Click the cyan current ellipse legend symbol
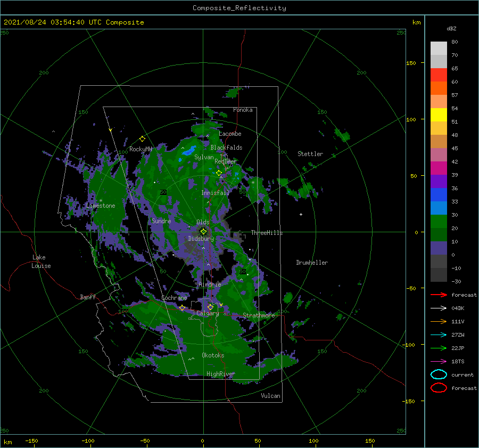This screenshot has height=448, width=479. point(439,374)
